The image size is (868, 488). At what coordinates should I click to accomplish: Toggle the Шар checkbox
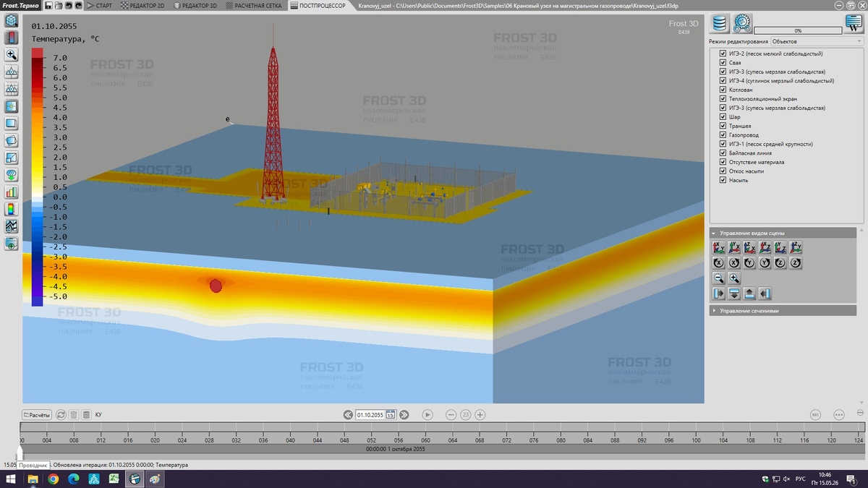click(x=723, y=117)
